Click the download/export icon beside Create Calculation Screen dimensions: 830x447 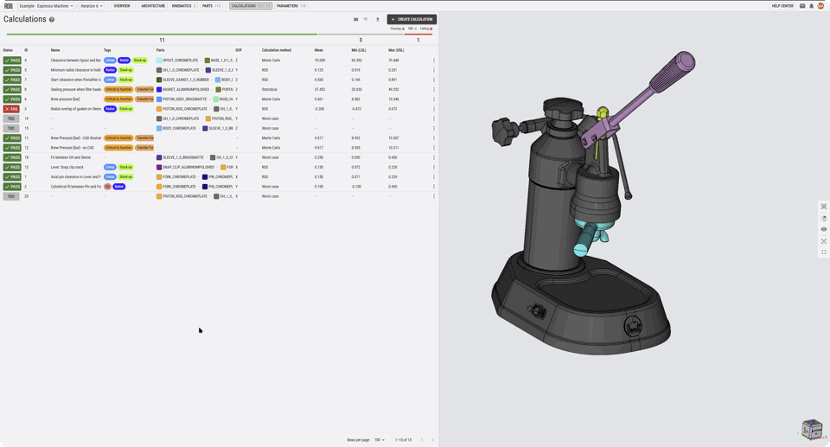377,19
